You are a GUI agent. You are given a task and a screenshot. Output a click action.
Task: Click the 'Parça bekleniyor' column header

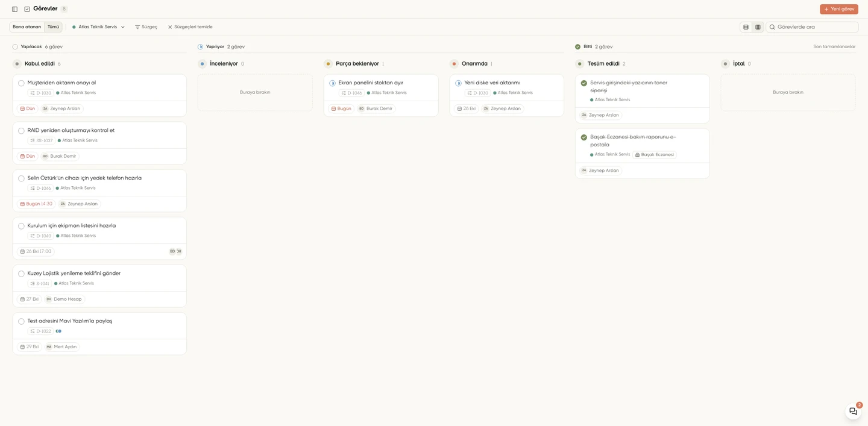357,64
